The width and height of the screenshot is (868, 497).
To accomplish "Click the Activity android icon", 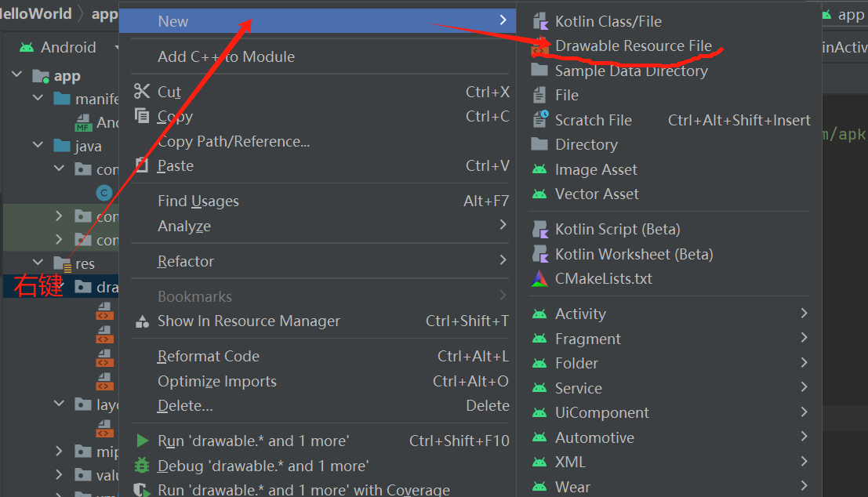I will 539,314.
